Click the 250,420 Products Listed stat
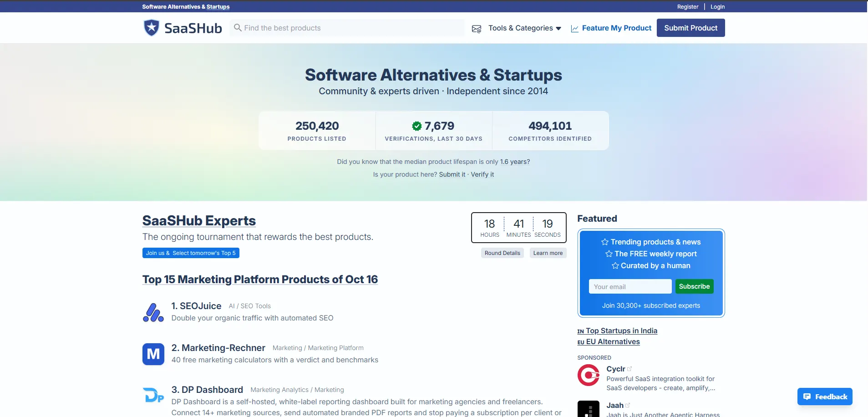868x417 pixels. point(317,131)
